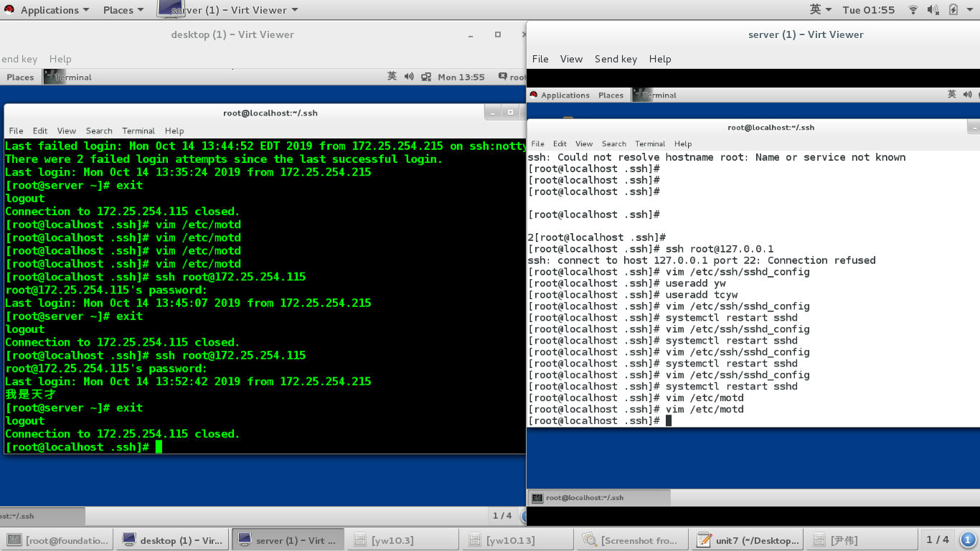
Task: Open host Places menu in top bar
Action: click(123, 10)
